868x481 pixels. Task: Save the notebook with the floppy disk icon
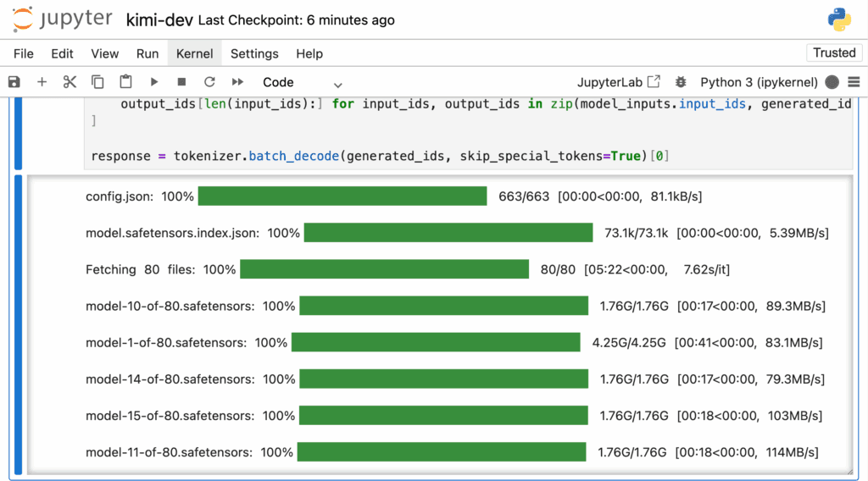pos(14,82)
